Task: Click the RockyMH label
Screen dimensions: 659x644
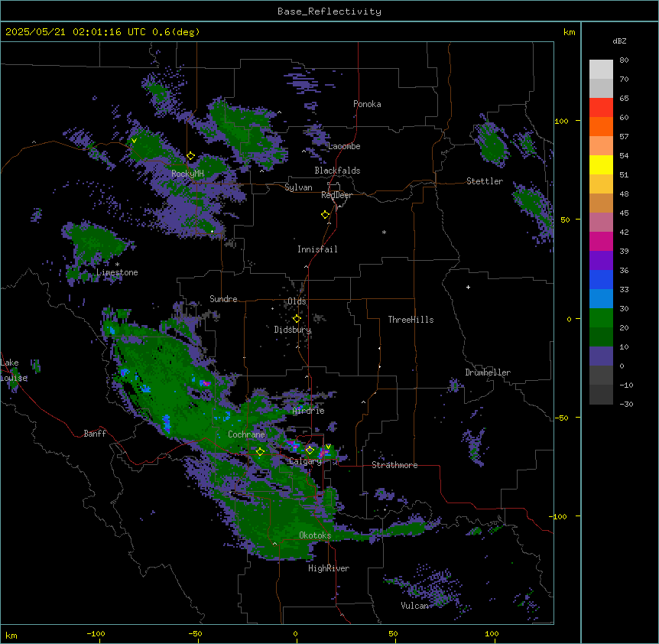Action: click(187, 174)
